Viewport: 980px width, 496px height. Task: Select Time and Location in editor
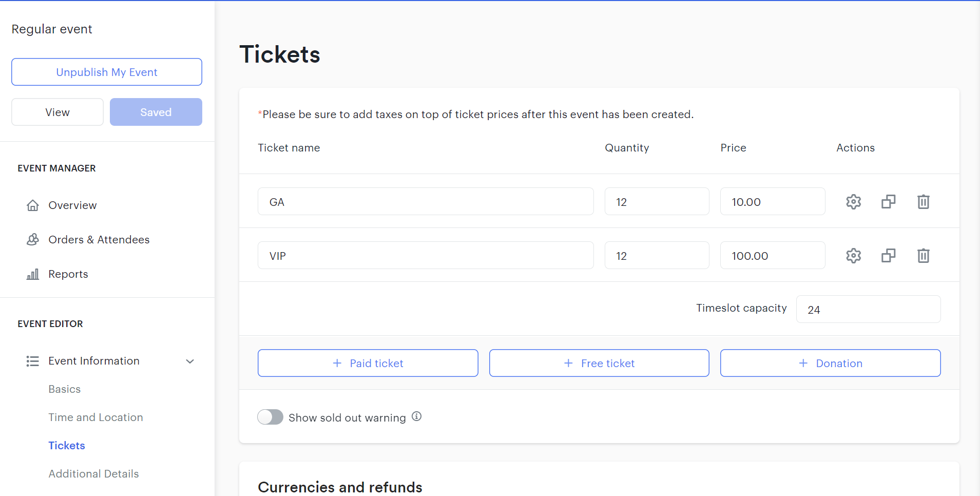pos(95,417)
